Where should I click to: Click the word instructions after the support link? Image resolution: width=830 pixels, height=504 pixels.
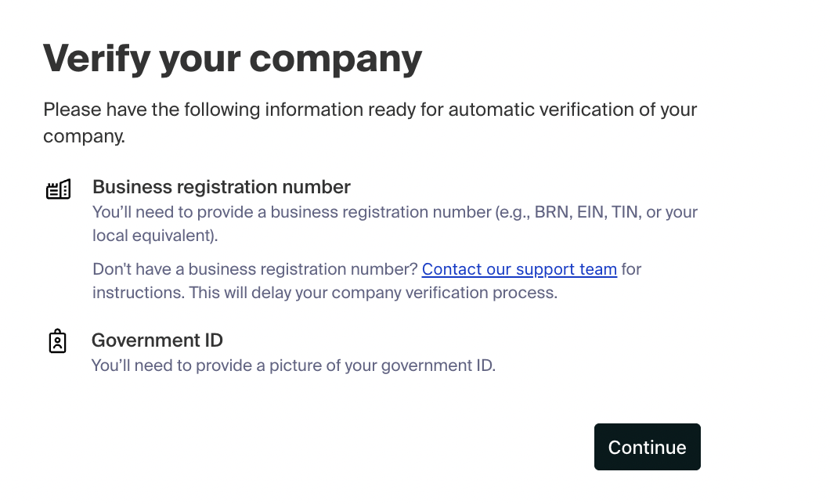click(136, 293)
